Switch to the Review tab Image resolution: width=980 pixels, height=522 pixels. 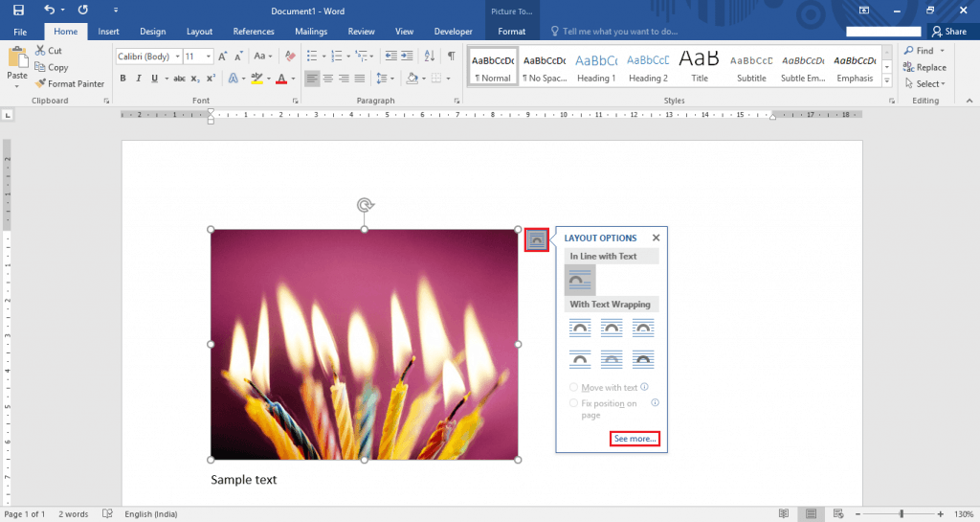361,32
